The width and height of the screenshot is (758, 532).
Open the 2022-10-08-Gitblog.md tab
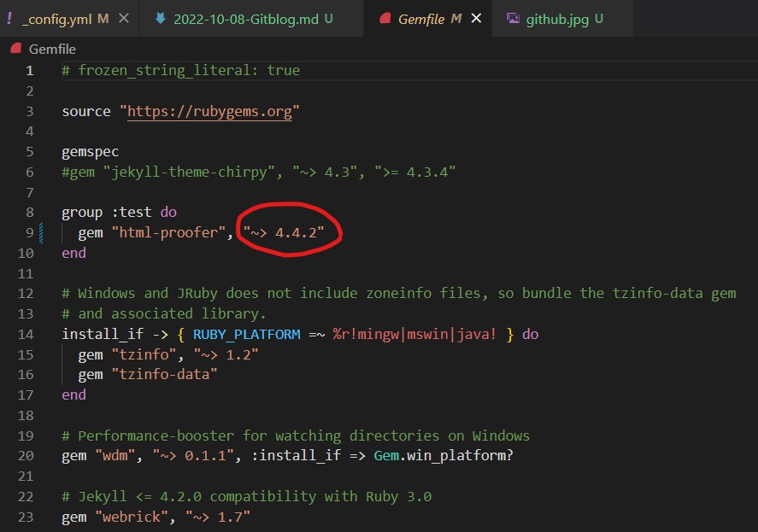248,18
